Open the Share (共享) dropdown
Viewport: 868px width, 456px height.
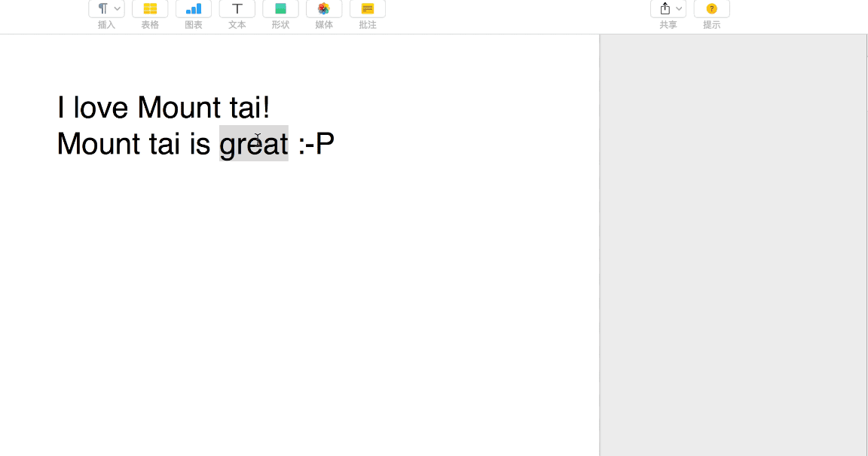tap(668, 9)
